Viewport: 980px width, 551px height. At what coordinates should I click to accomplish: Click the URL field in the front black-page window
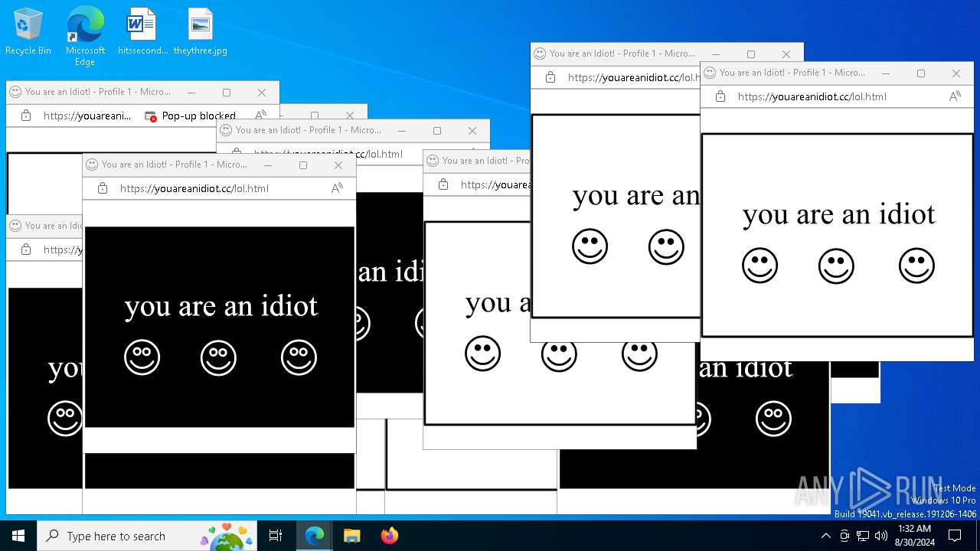click(194, 188)
